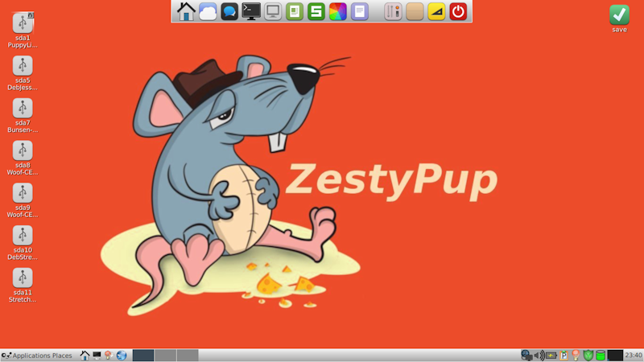Open the home folder icon in top dock
The width and height of the screenshot is (644, 362).
tap(186, 11)
